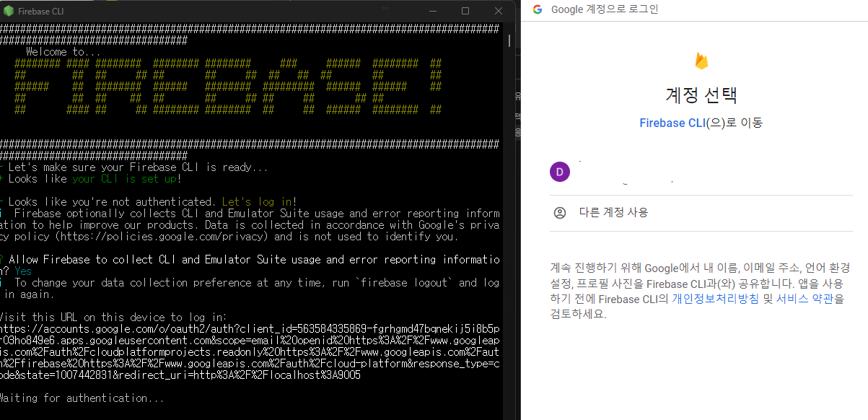This screenshot has width=868, height=420.
Task: Click the Firebase flame logo above the account chooser heading
Action: pyautogui.click(x=701, y=60)
